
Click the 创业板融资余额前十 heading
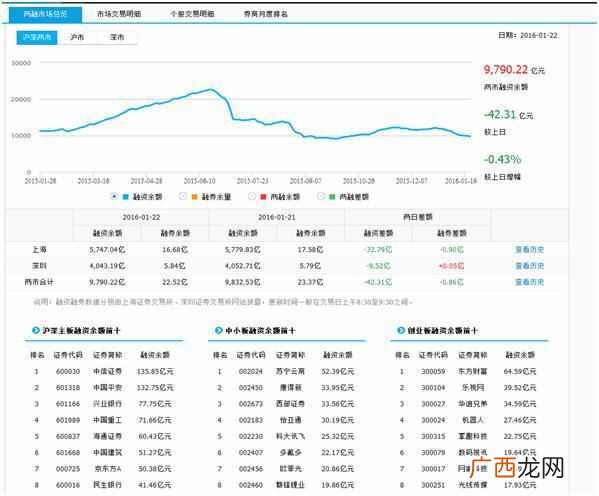point(442,331)
